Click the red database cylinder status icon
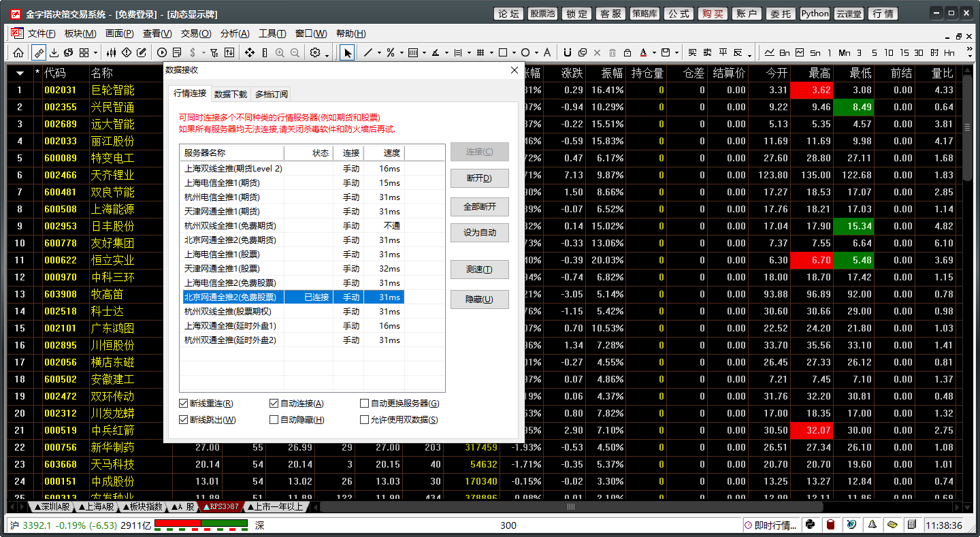 tap(830, 525)
